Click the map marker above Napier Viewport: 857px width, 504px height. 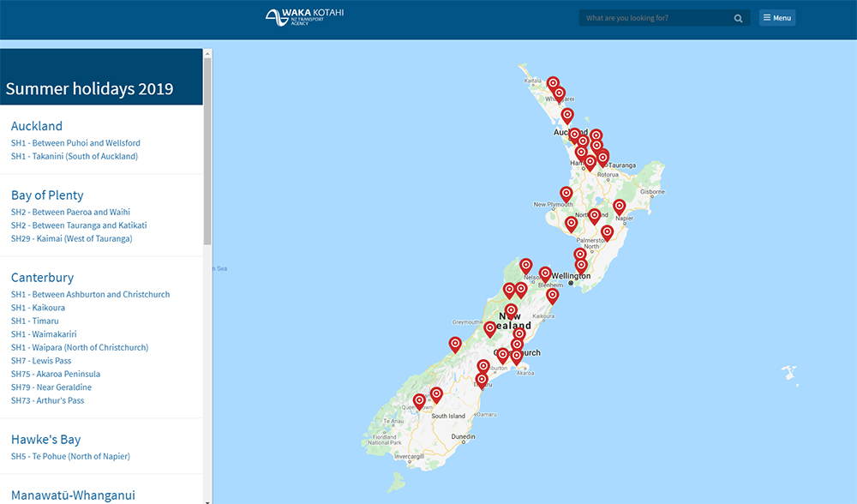pyautogui.click(x=620, y=207)
